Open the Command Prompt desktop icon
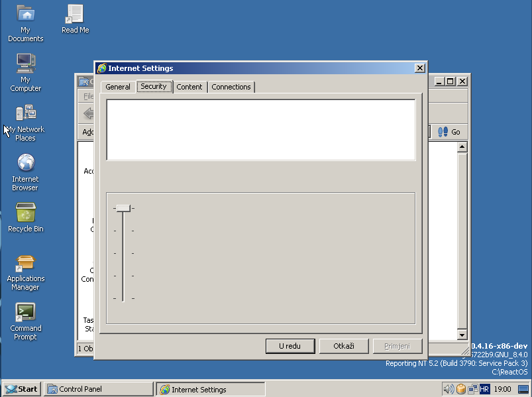532x397 pixels. tap(25, 312)
